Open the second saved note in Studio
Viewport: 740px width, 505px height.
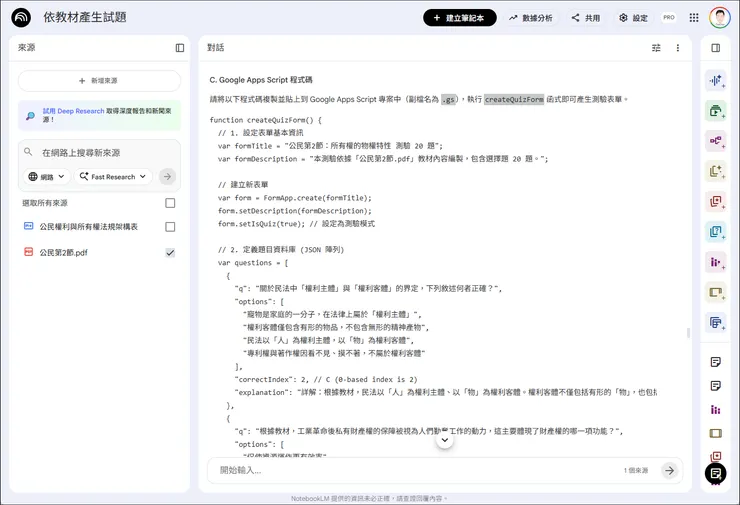click(x=715, y=386)
